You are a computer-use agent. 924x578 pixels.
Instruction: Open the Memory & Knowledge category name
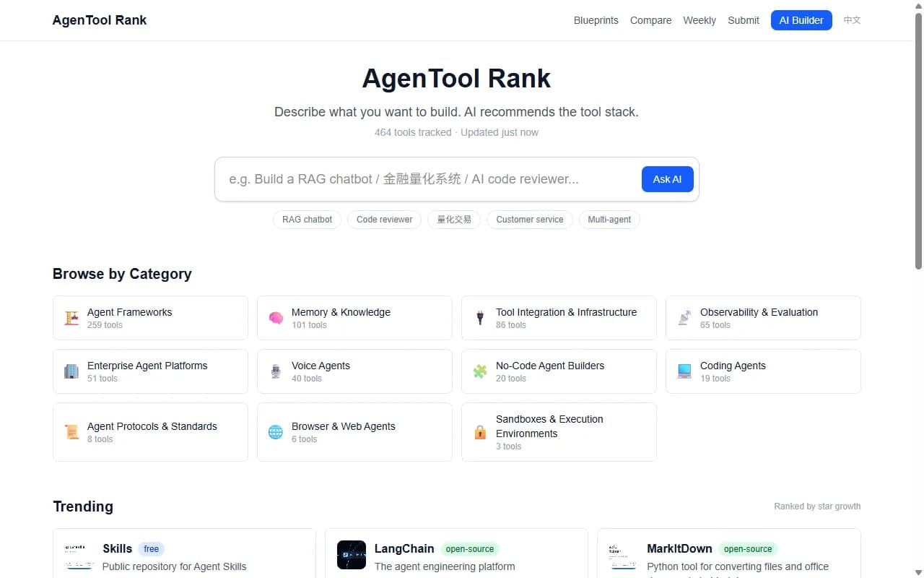click(x=341, y=312)
